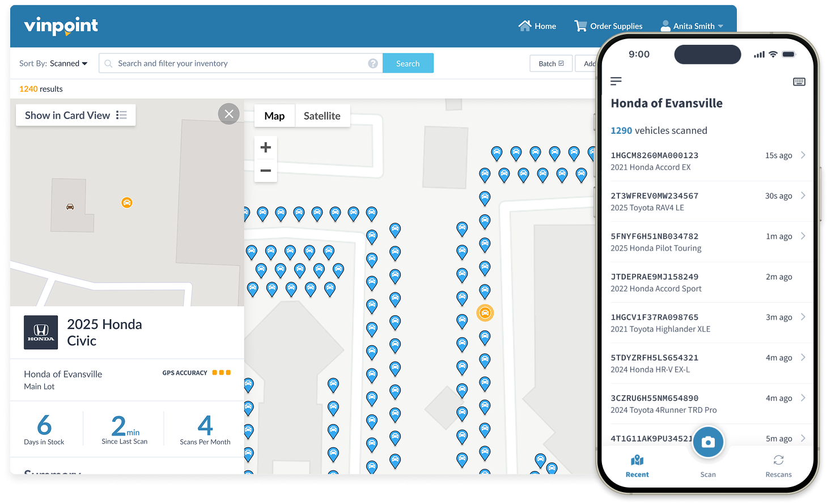The image size is (827, 504).
Task: Toggle the Batch checkbox button
Action: tap(551, 63)
